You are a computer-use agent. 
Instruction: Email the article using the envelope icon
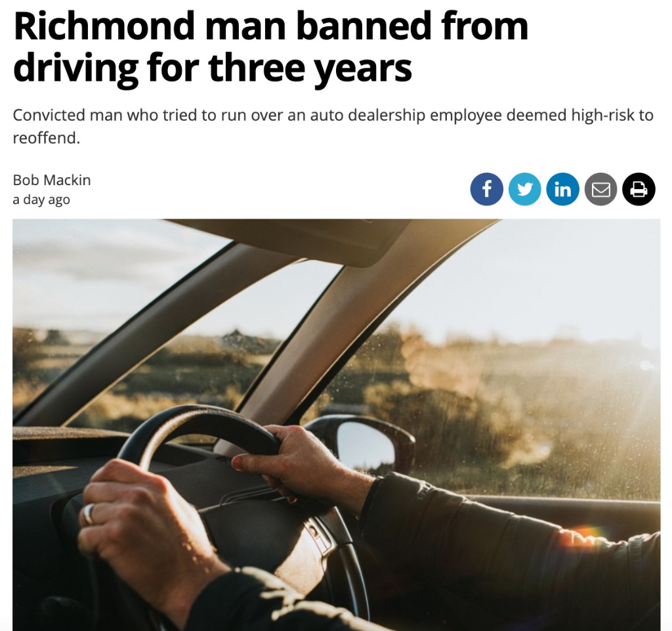tap(601, 190)
